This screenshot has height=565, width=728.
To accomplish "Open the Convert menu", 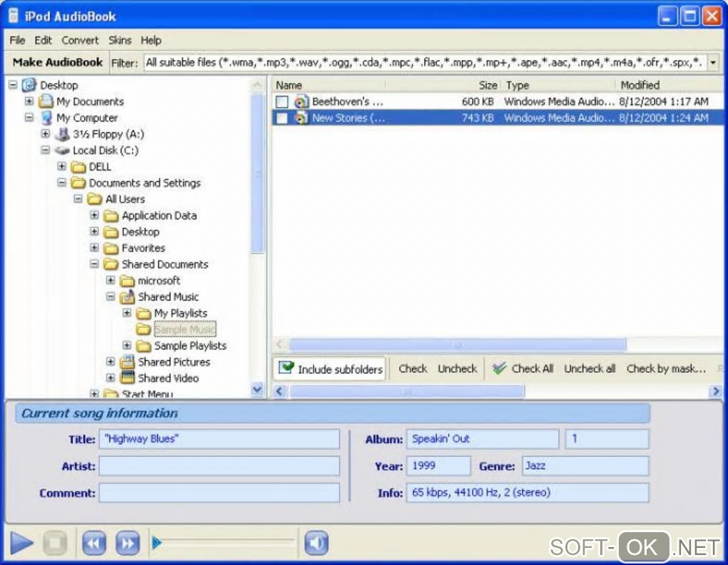I will pos(81,41).
